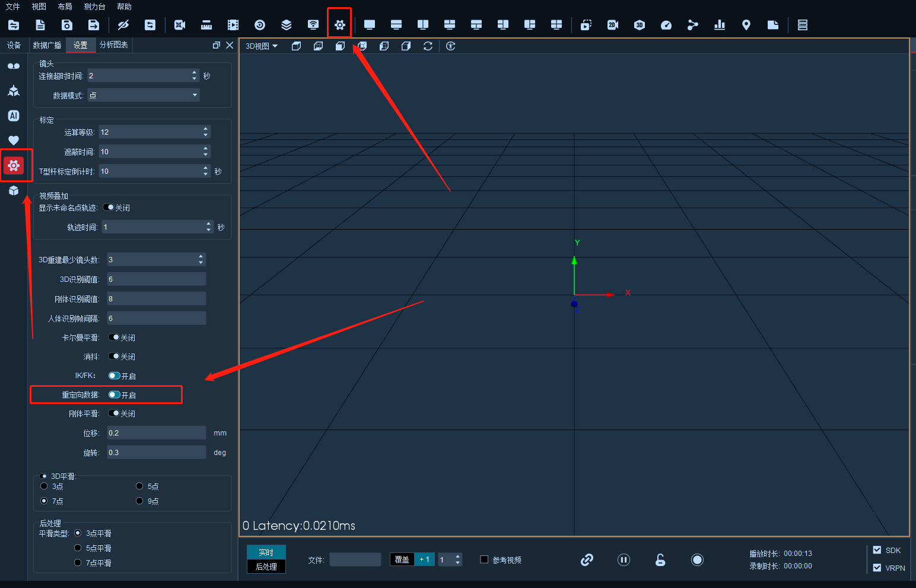Open settings via the top toolbar gear
This screenshot has height=588, width=916.
point(340,25)
